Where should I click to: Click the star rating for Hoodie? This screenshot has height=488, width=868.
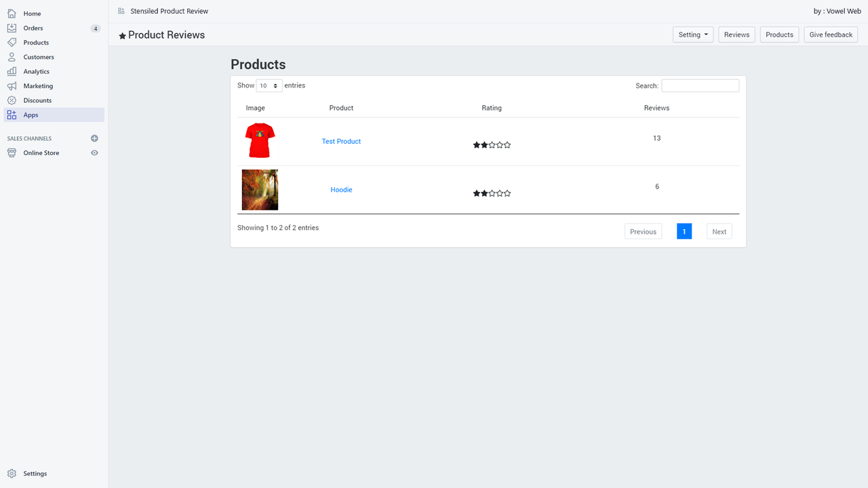(x=492, y=193)
